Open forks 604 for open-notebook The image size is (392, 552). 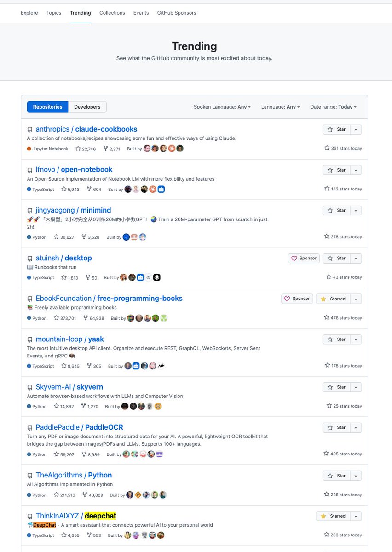tap(93, 189)
